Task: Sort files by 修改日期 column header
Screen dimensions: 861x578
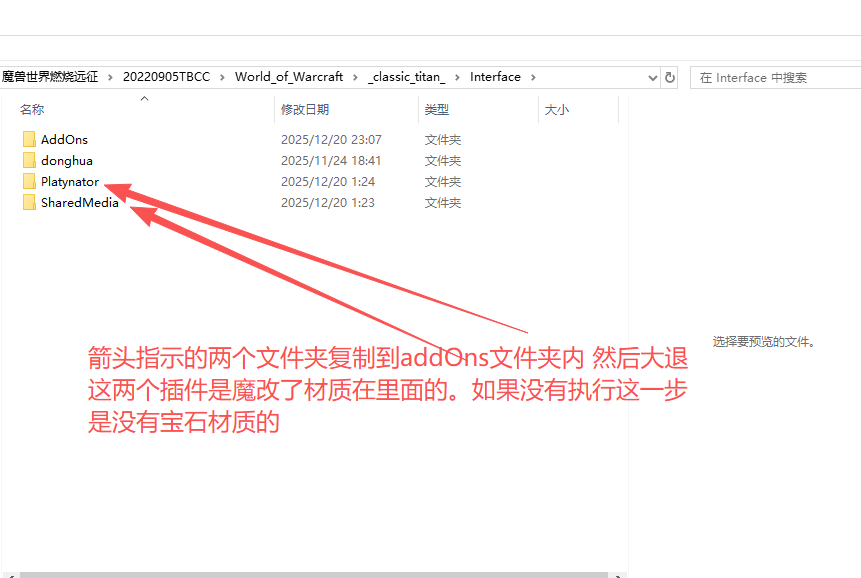Action: point(304,110)
